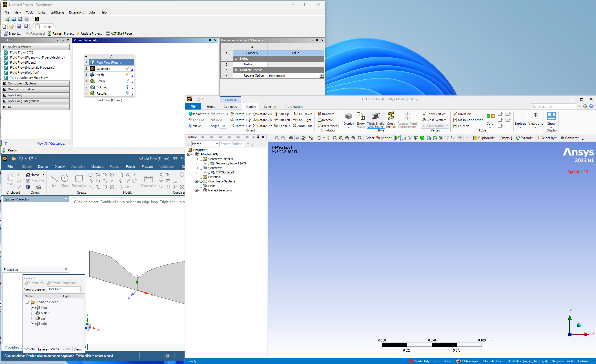Click the Home orient button in SpaceClaim

coord(33,175)
